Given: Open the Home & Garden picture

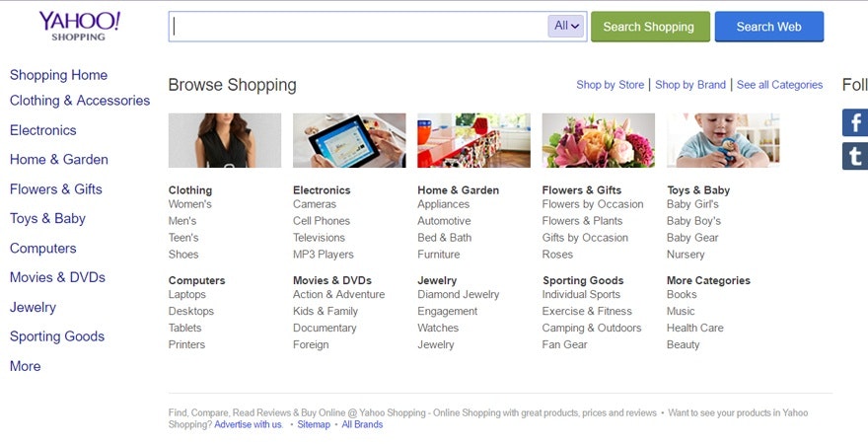Looking at the screenshot, I should pos(473,140).
